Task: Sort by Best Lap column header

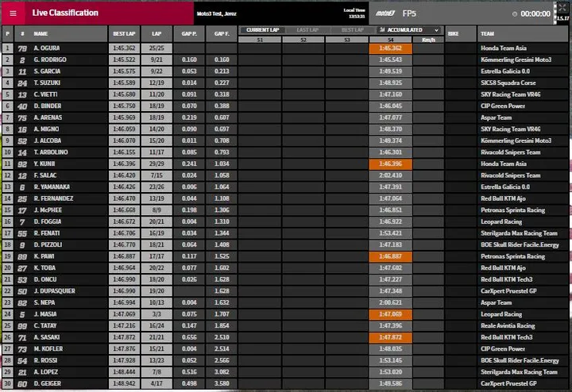Action: 124,34
